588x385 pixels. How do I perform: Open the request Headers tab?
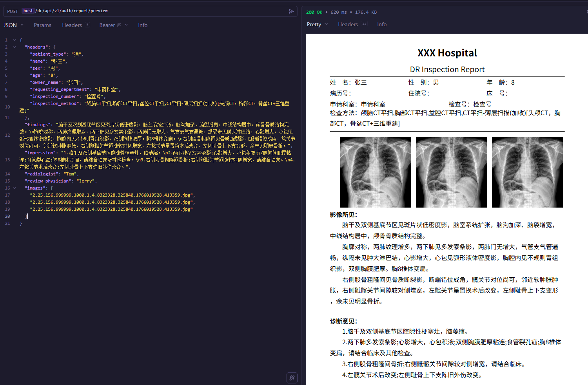click(72, 25)
